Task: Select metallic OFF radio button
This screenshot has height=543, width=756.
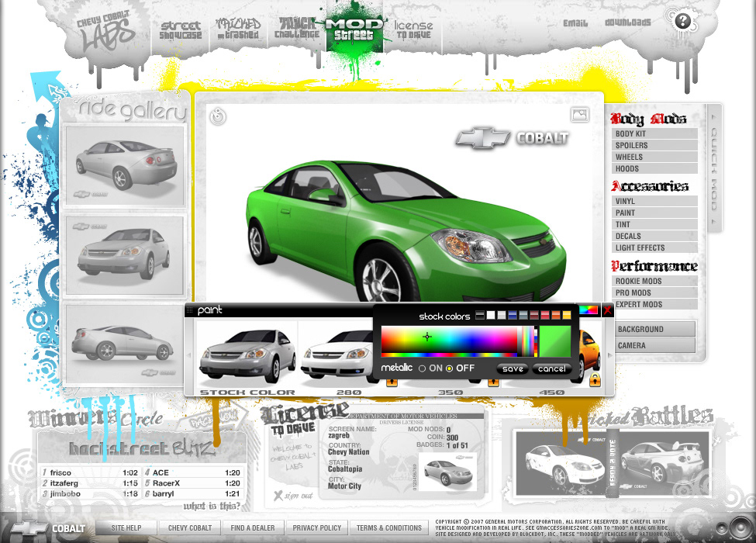Action: [x=450, y=368]
